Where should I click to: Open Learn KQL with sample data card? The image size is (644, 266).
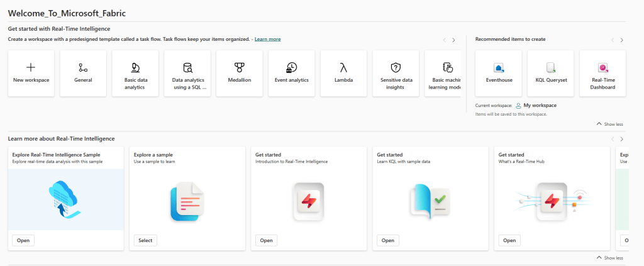point(387,240)
